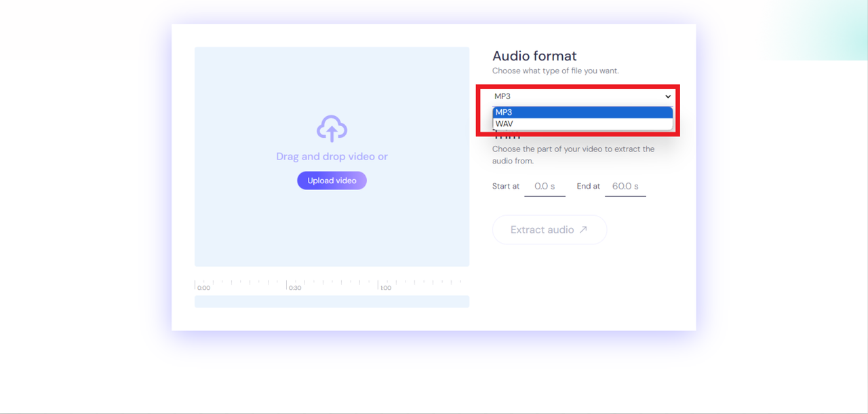Screen dimensions: 868x414
Task: Click the Start at time field
Action: coord(545,186)
